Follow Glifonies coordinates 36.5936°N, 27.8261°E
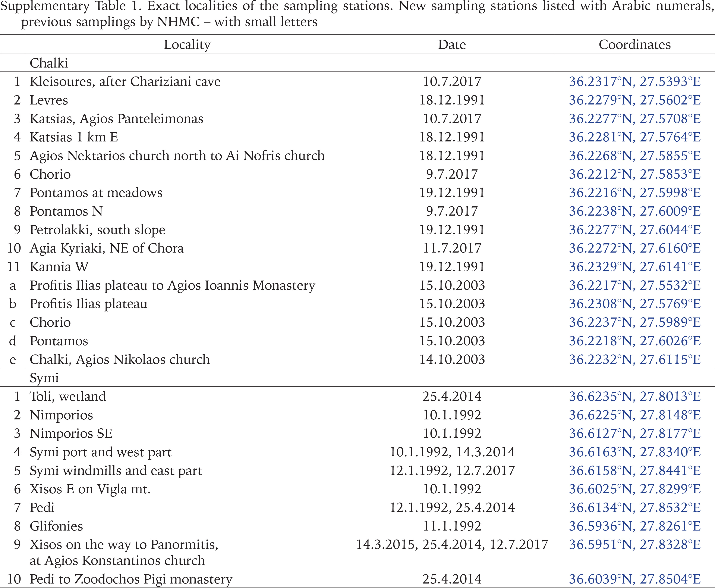 pyautogui.click(x=635, y=526)
